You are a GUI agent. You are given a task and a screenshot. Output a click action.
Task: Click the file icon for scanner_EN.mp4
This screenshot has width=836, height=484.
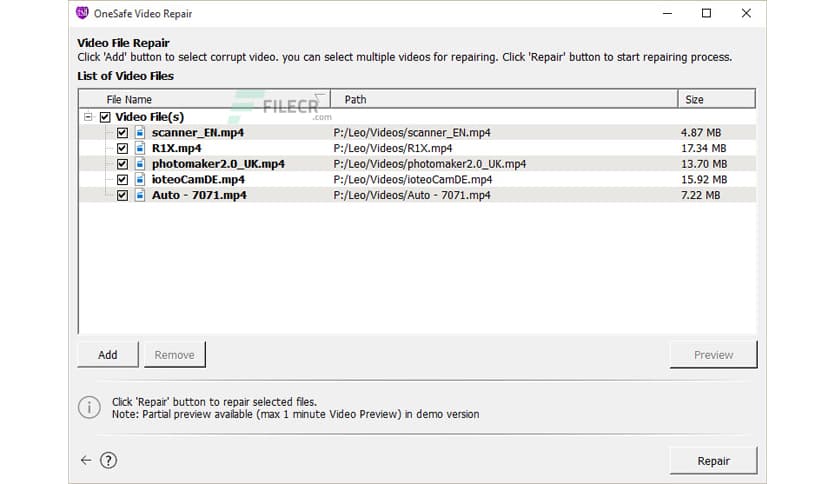click(x=140, y=133)
